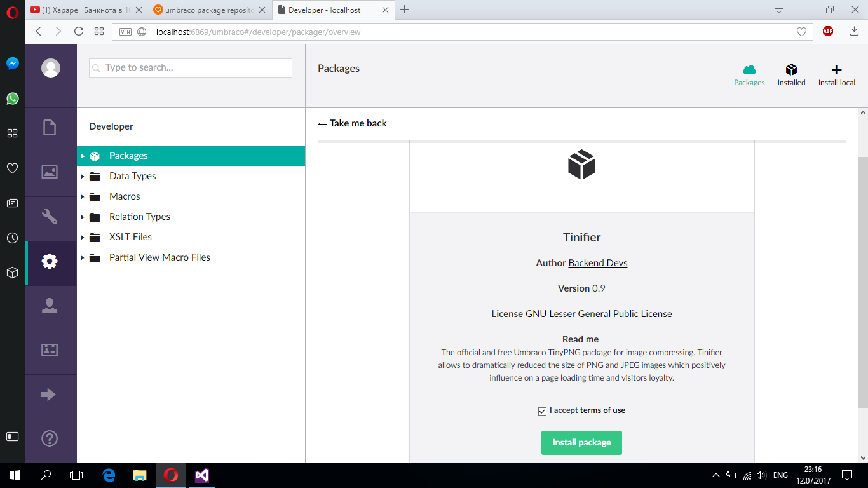
Task: Expand the Macros tree node
Action: pyautogui.click(x=83, y=196)
